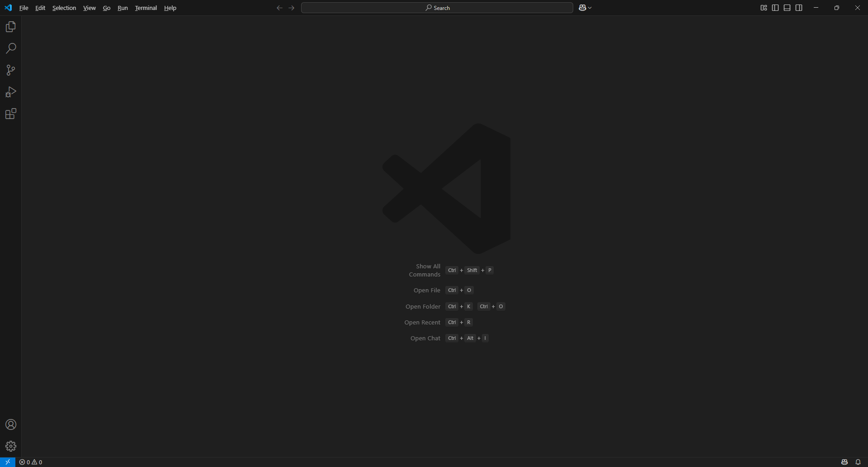Open the remote window indicator
The height and width of the screenshot is (467, 868).
point(8,462)
